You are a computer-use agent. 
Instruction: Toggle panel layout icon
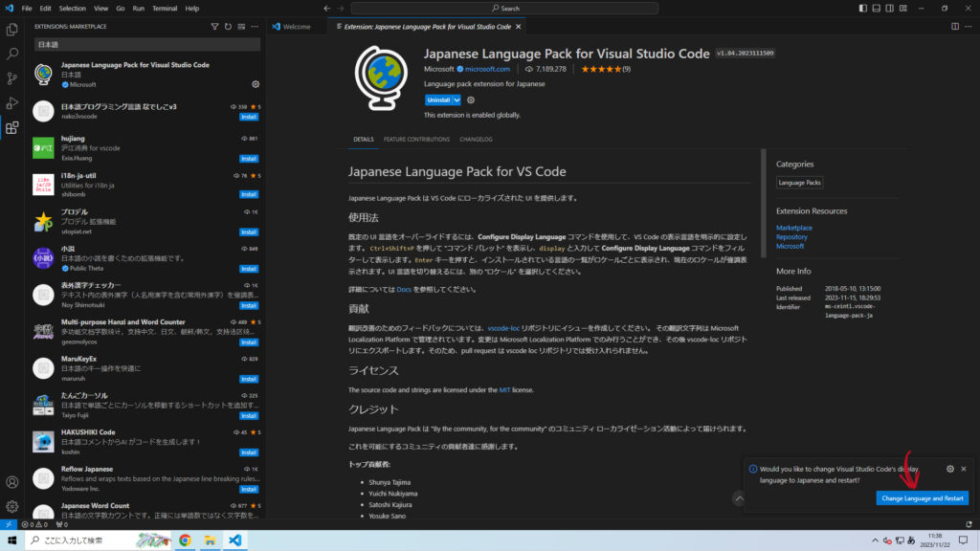877,8
